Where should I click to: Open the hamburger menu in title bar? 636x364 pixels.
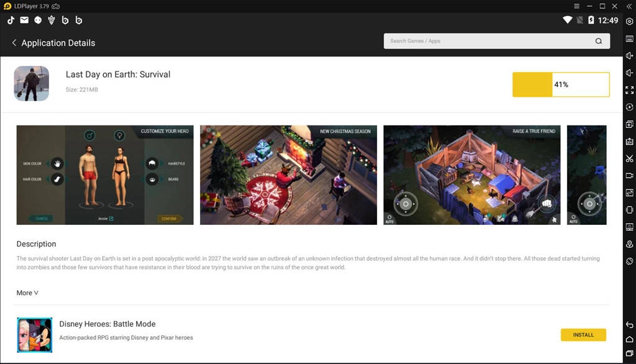[576, 6]
